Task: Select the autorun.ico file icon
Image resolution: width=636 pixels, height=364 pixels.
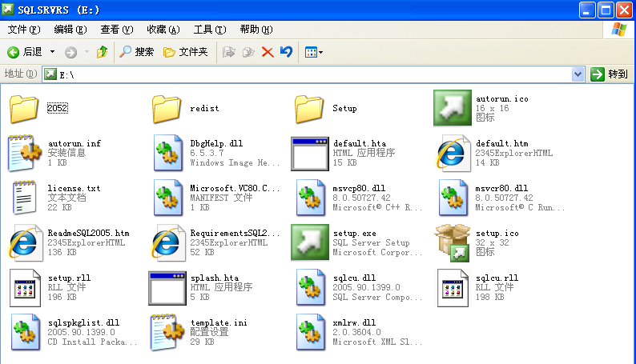Action: 453,108
